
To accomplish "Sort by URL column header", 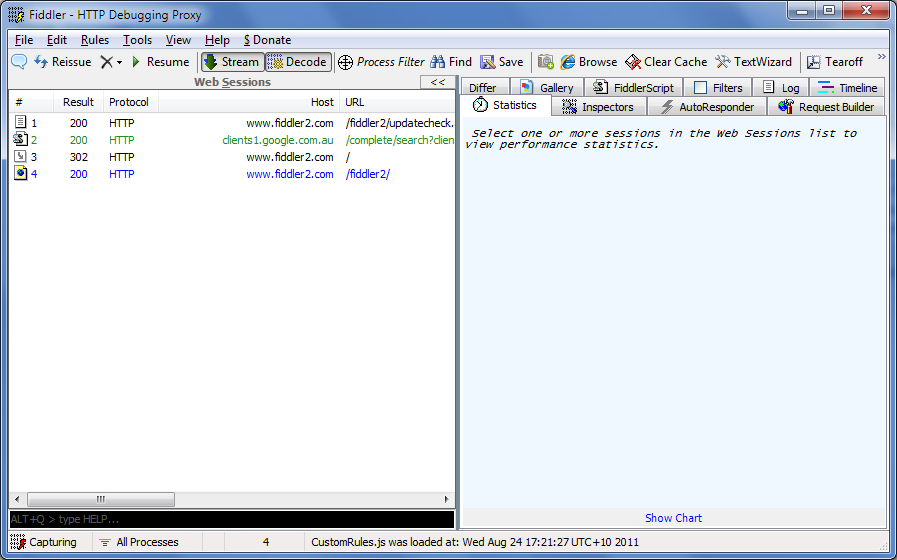I will pos(398,102).
